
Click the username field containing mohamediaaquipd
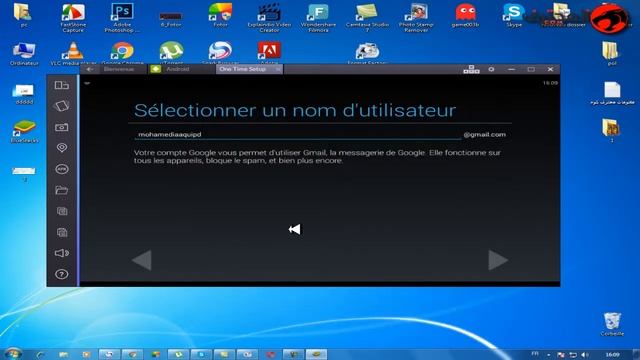(x=298, y=134)
